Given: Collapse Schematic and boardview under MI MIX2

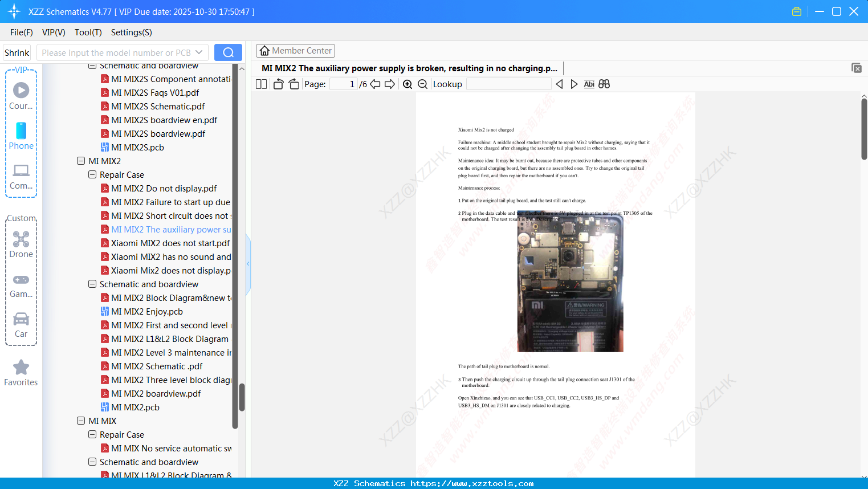Looking at the screenshot, I should 92,284.
